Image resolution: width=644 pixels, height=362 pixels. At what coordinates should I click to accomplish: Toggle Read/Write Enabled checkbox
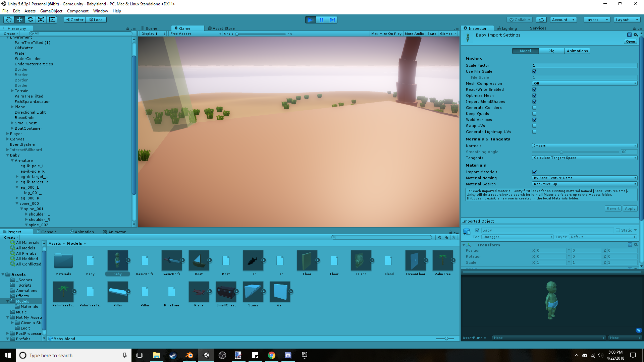534,89
